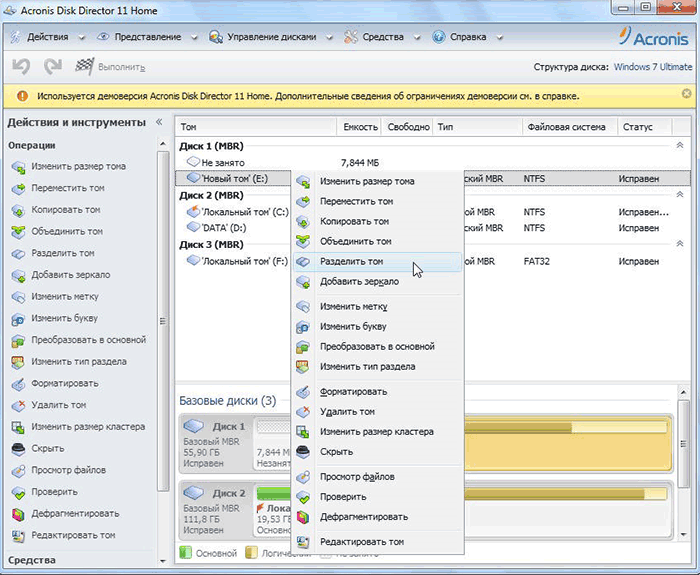
Task: Click Диск 2 yellow volume usage bar
Action: click(x=566, y=494)
